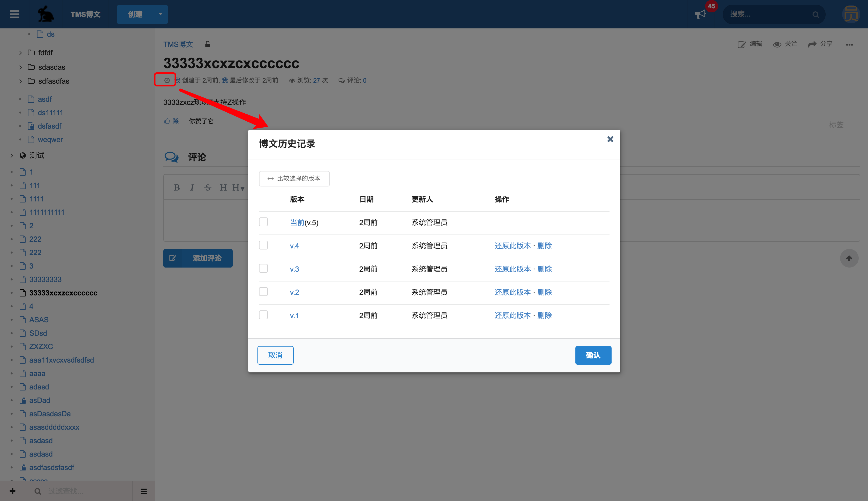Screen dimensions: 868x501
Task: Open the user avatar in the top right
Action: click(851, 14)
